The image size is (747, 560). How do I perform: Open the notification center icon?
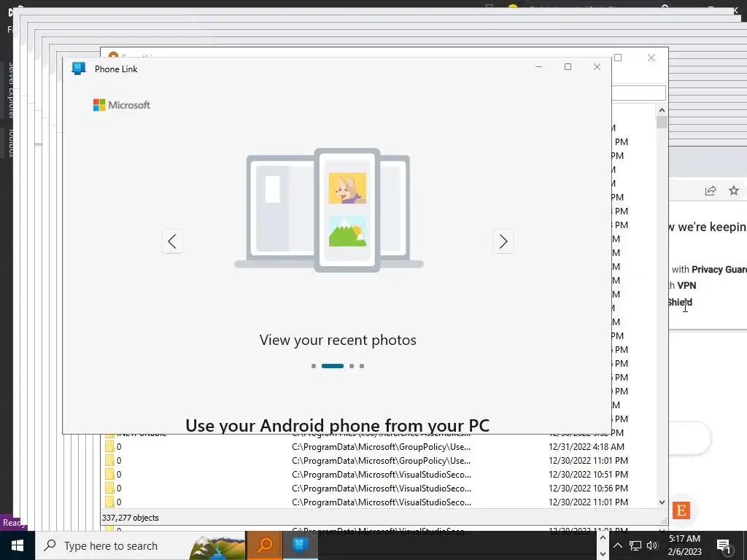pyautogui.click(x=724, y=545)
